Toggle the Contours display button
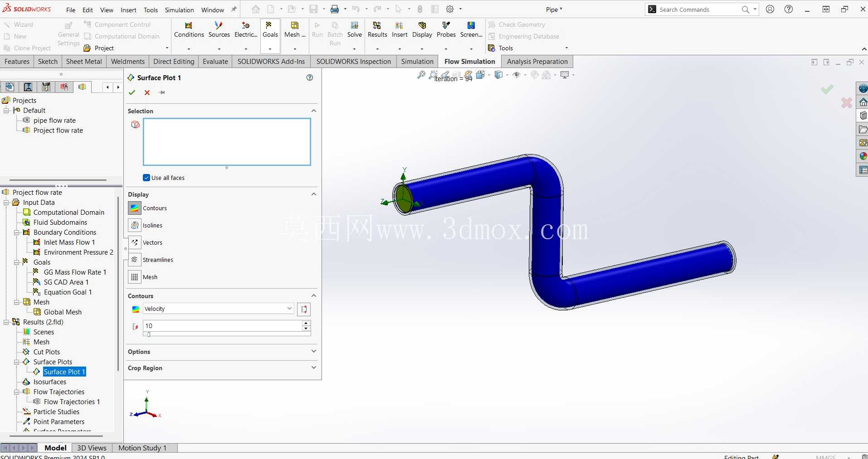This screenshot has width=868, height=459. tap(135, 208)
